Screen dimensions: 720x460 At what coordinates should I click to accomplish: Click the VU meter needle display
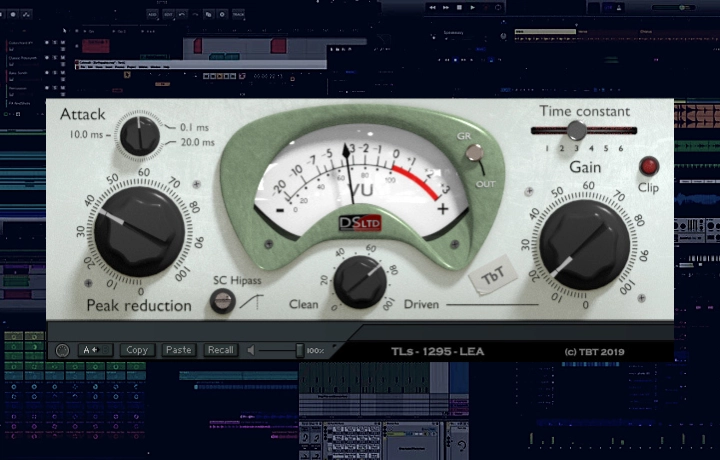pos(361,181)
